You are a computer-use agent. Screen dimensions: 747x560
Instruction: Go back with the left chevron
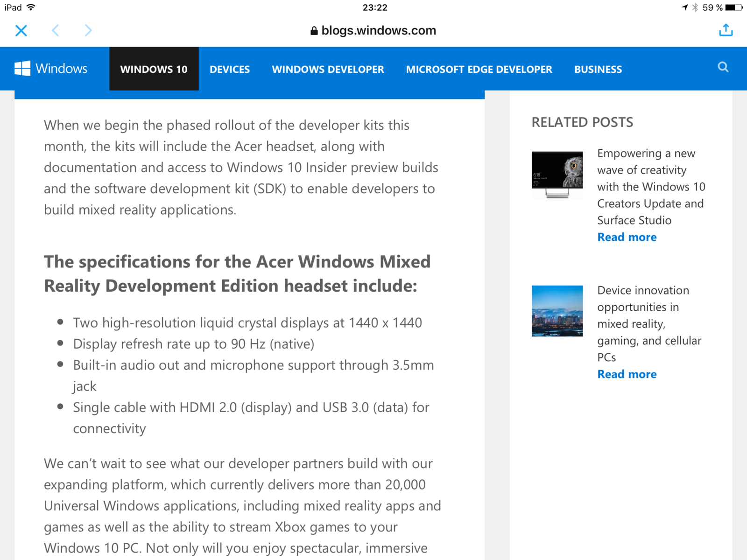[56, 31]
